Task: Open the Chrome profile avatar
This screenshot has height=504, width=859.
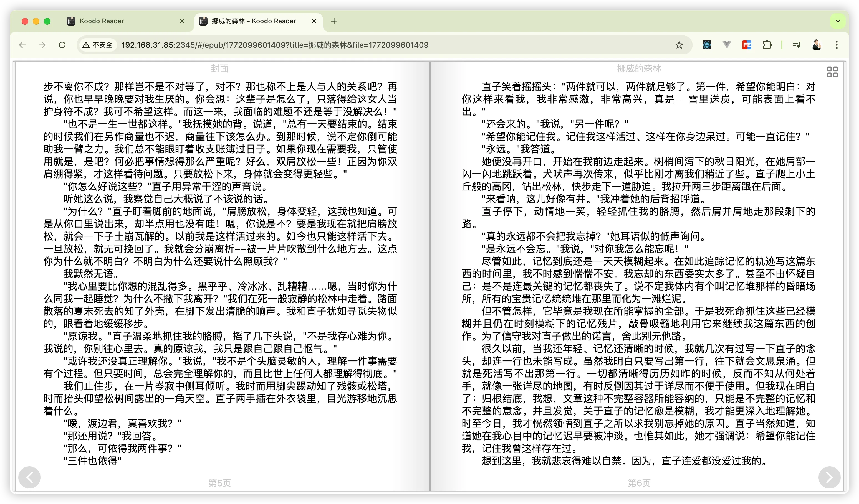Action: click(x=817, y=45)
